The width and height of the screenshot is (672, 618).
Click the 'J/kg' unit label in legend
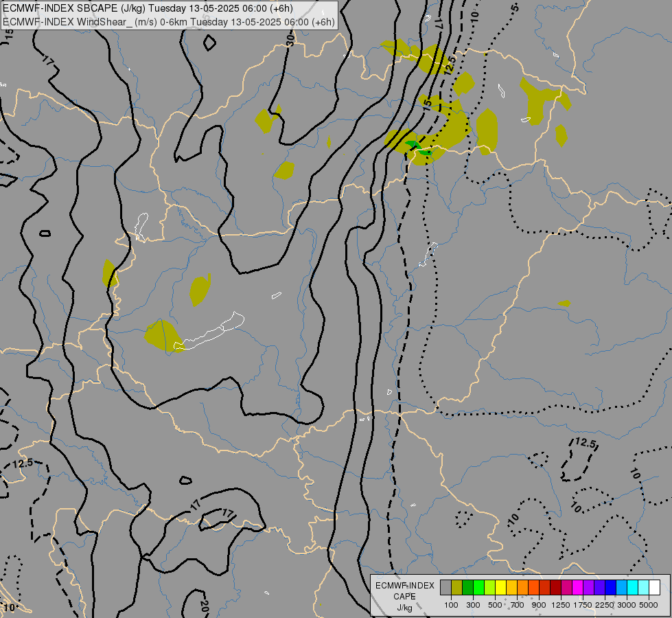pyautogui.click(x=404, y=608)
